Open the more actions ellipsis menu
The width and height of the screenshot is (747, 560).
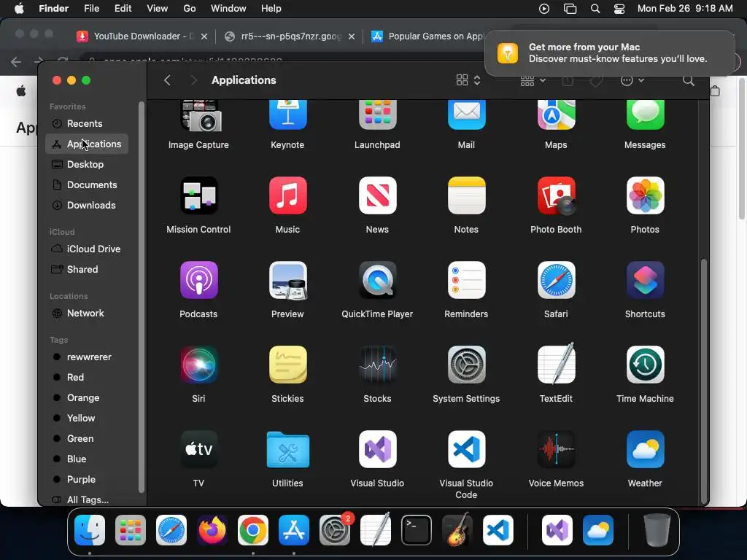click(x=632, y=80)
